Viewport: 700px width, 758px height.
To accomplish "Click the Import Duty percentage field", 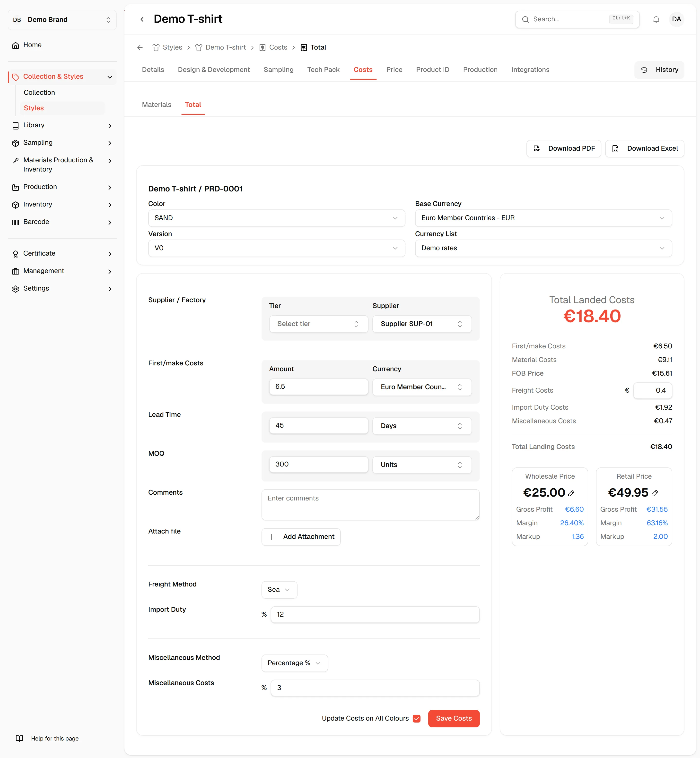I will point(375,614).
